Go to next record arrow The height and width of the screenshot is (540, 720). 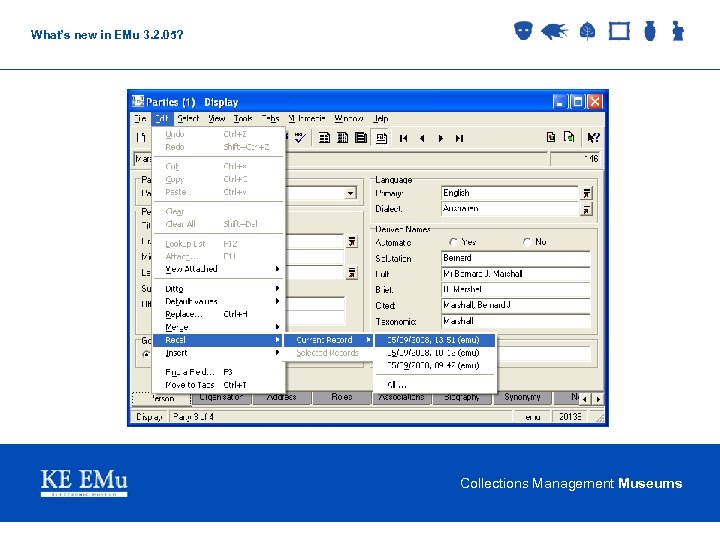pyautogui.click(x=441, y=138)
